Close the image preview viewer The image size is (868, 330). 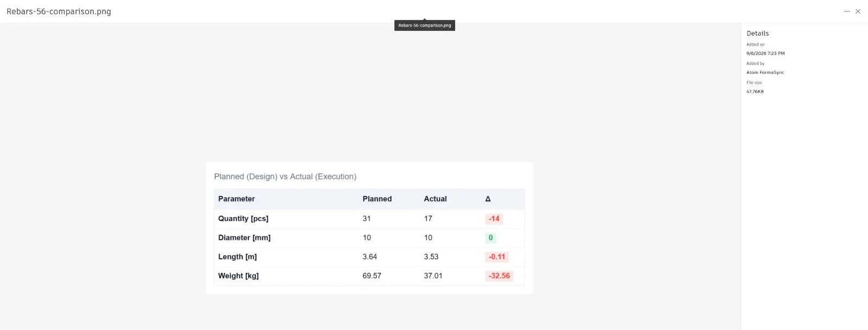[858, 11]
